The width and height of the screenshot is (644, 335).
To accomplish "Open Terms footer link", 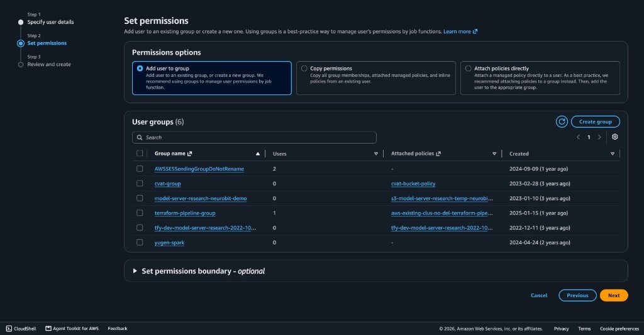I will pyautogui.click(x=584, y=329).
